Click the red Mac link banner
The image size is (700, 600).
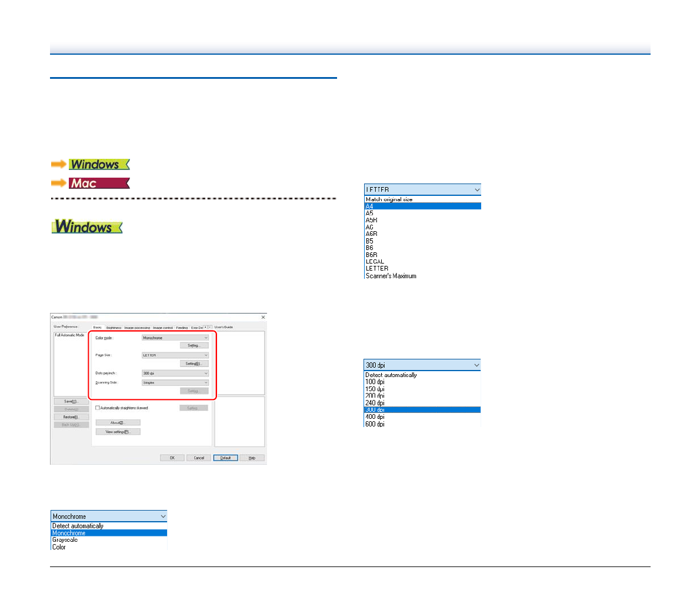[99, 184]
